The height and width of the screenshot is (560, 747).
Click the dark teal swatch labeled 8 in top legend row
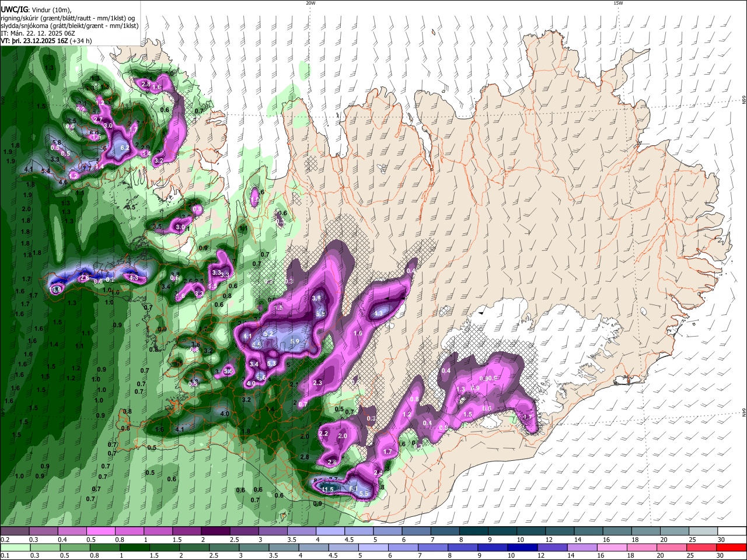click(473, 531)
